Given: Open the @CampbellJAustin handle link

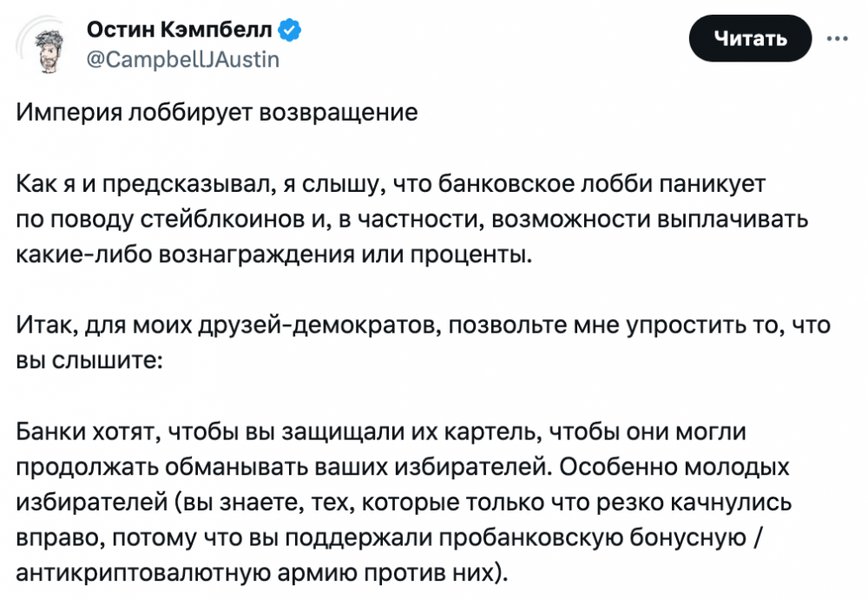Looking at the screenshot, I should (183, 59).
